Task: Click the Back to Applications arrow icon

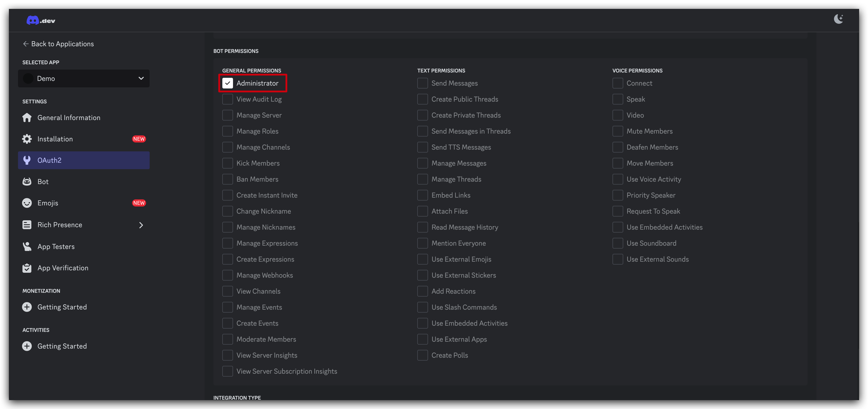Action: [26, 44]
